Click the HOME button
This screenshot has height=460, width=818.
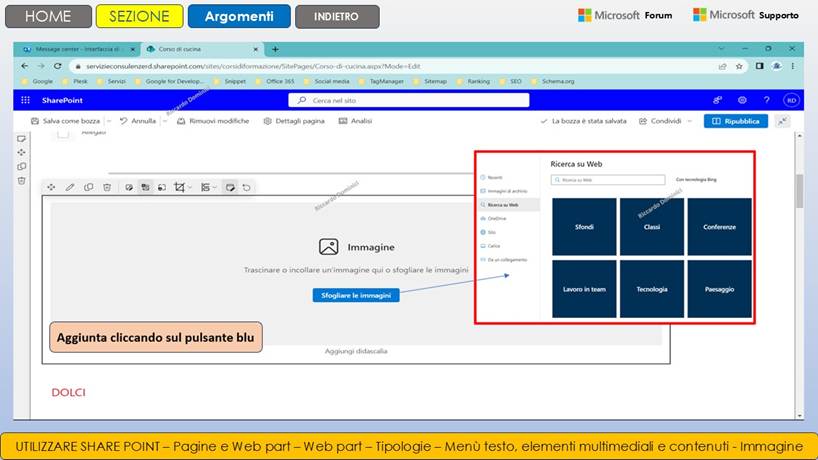pyautogui.click(x=48, y=16)
